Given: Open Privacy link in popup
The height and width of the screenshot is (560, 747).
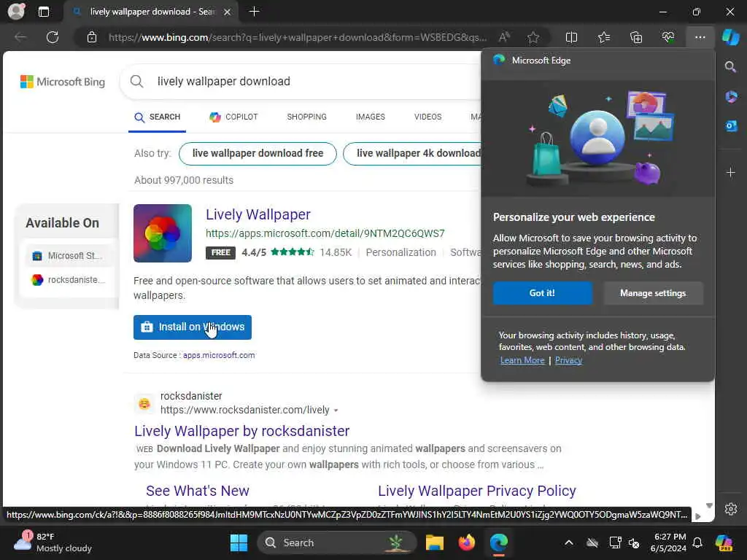Looking at the screenshot, I should [568, 360].
